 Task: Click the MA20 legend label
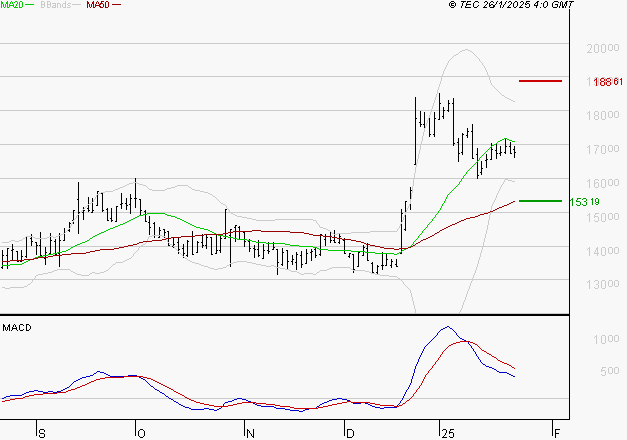[x=12, y=5]
